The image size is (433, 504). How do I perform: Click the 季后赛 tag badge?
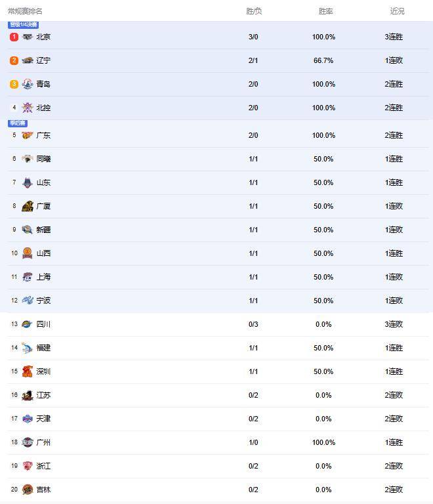(18, 123)
